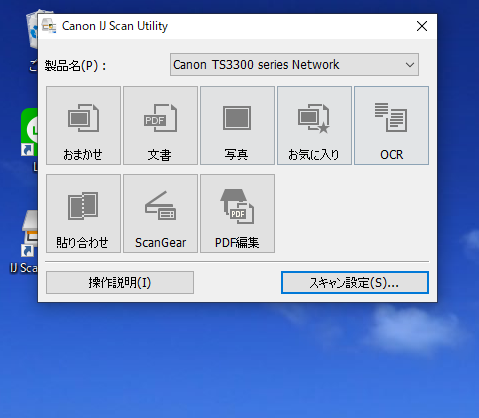This screenshot has height=418, width=479.
Task: Scan a document with 文書 PDF icon
Action: tap(160, 125)
